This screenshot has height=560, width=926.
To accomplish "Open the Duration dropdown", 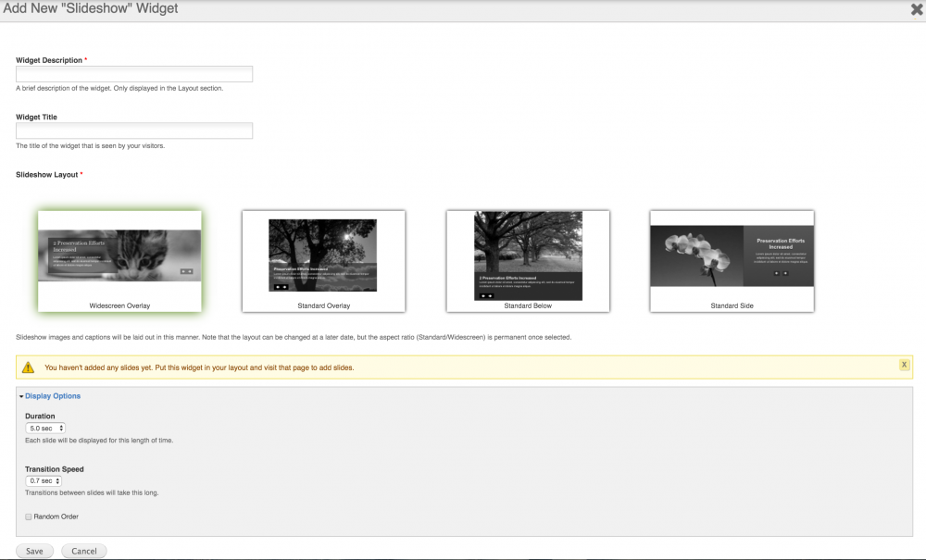I will click(x=44, y=429).
